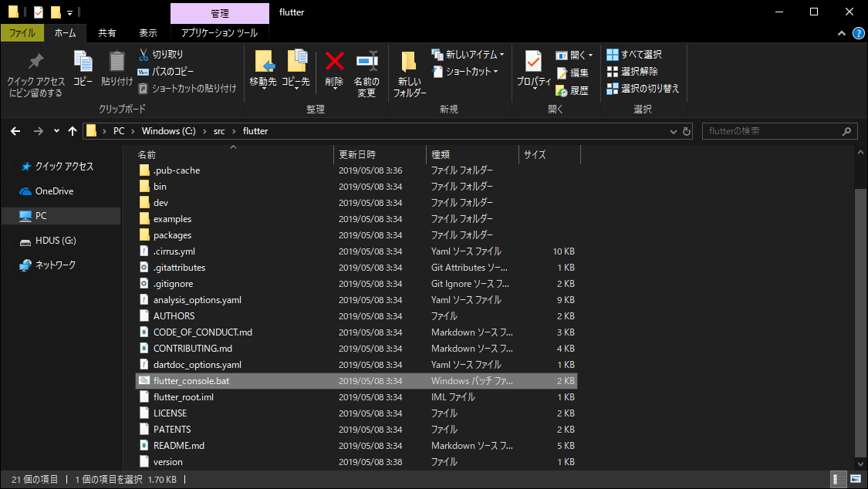This screenshot has width=868, height=489.
Task: Select the packages folder
Action: (356, 235)
